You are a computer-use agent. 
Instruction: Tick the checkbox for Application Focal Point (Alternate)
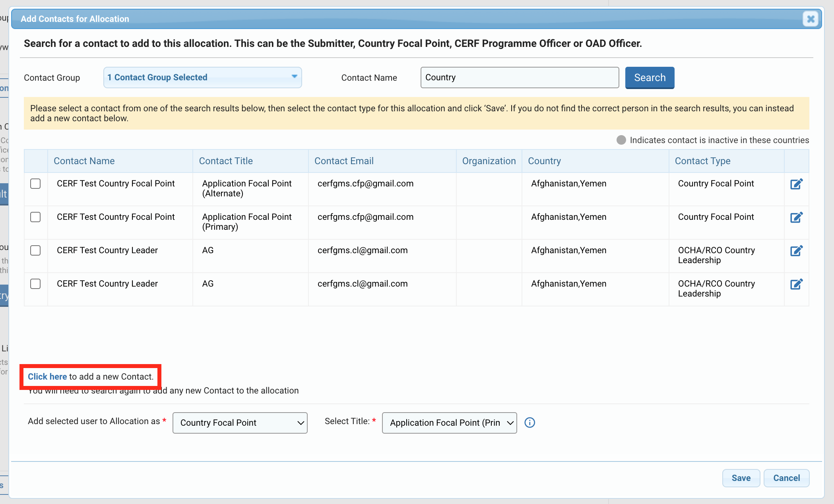click(35, 184)
